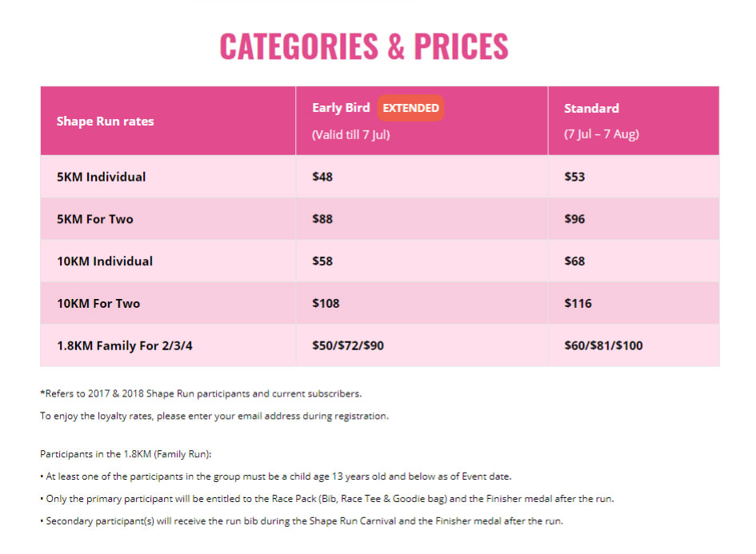Screen dimensions: 756x554
Task: Click the $108 early bird price
Action: [x=326, y=304]
